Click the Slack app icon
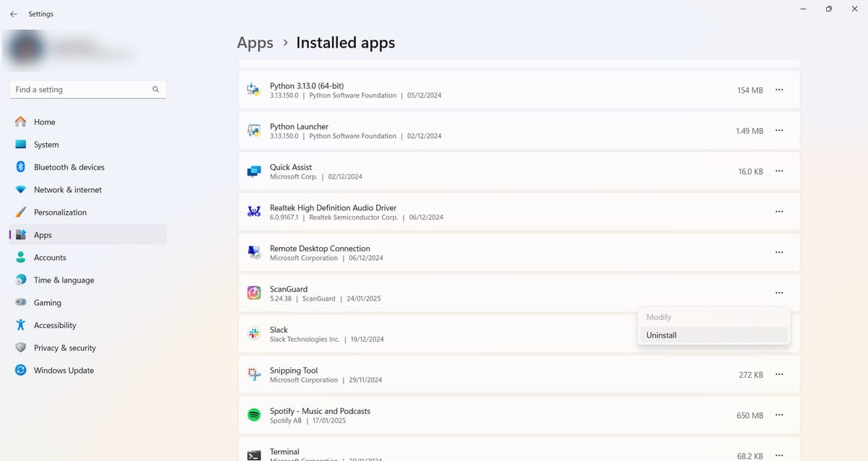The height and width of the screenshot is (461, 868). 254,334
